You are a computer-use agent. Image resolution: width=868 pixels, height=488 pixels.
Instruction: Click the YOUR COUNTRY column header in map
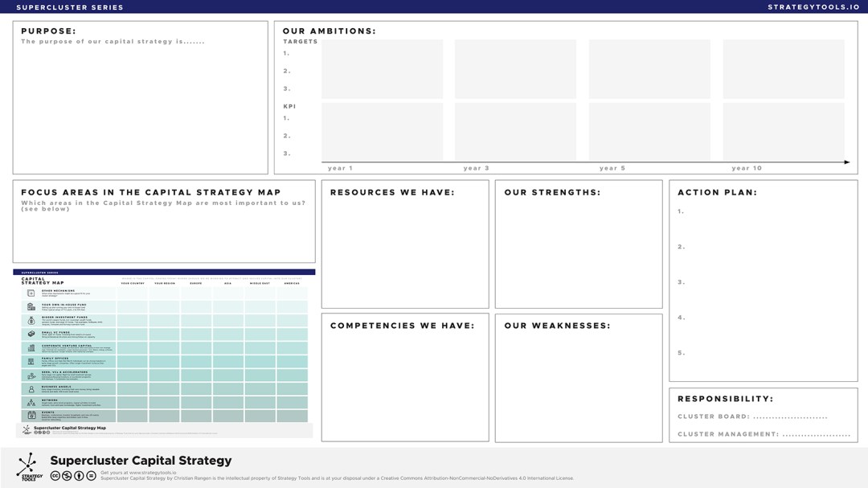click(133, 283)
